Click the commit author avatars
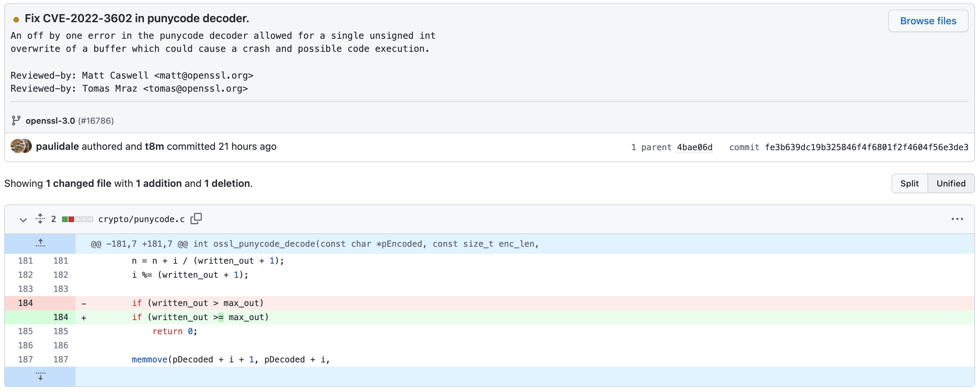Viewport: 980px width, 392px height. (x=21, y=146)
